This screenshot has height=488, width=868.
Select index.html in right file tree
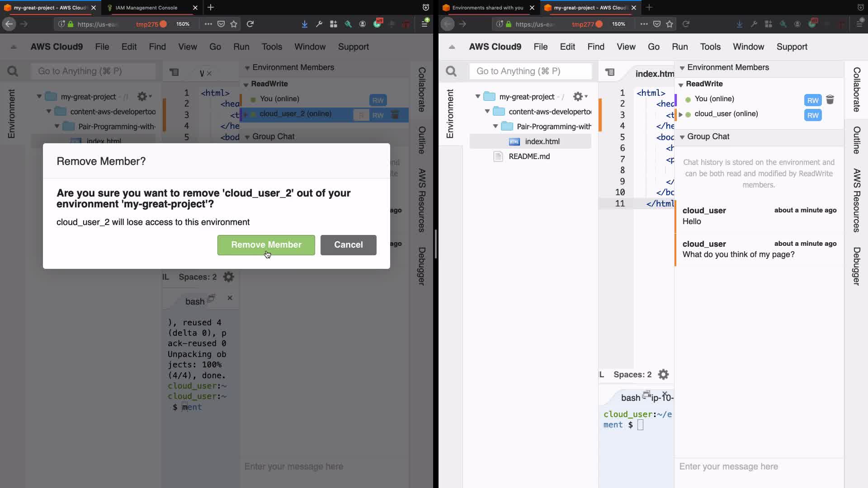542,141
